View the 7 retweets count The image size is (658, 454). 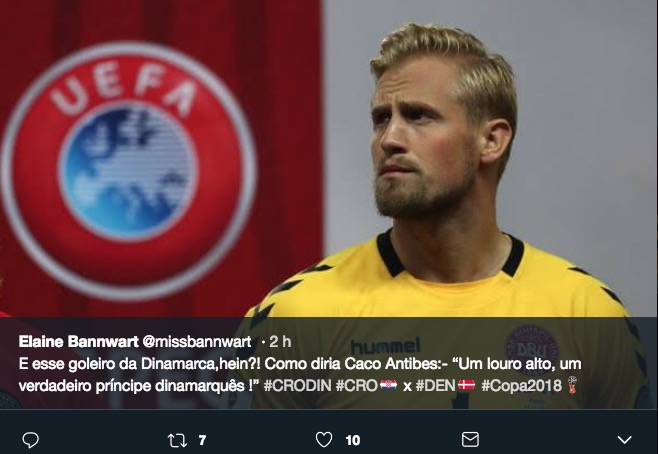[202, 440]
